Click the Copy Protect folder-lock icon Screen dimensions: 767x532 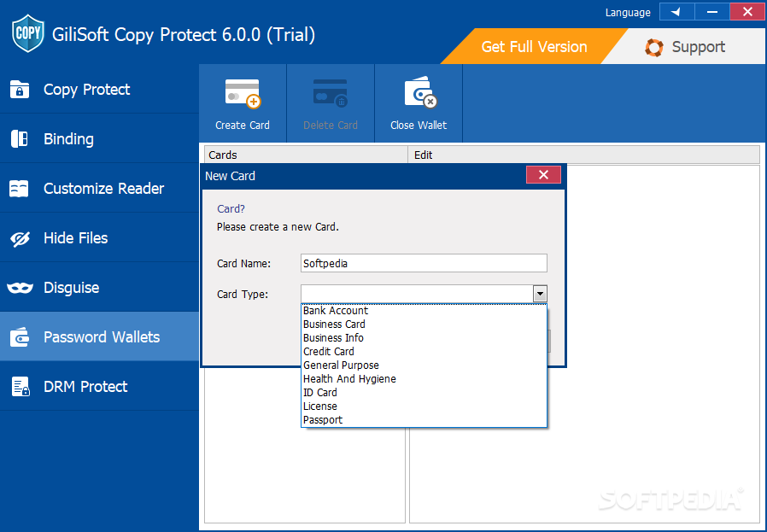click(x=20, y=90)
